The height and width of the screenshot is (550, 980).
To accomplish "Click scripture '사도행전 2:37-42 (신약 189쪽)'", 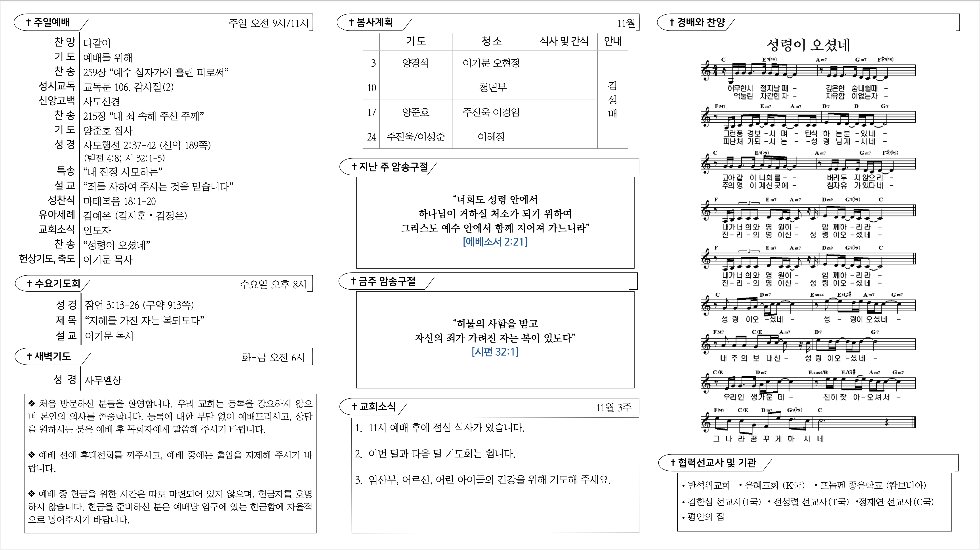I will (147, 145).
